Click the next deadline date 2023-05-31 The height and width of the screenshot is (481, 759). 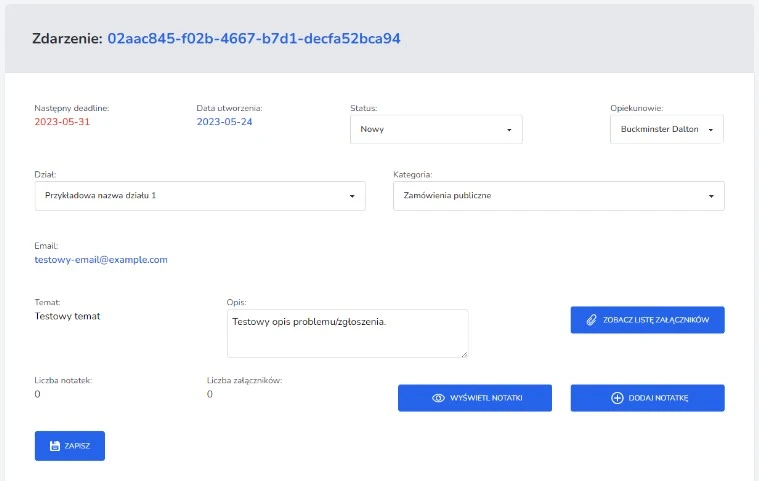pos(62,121)
